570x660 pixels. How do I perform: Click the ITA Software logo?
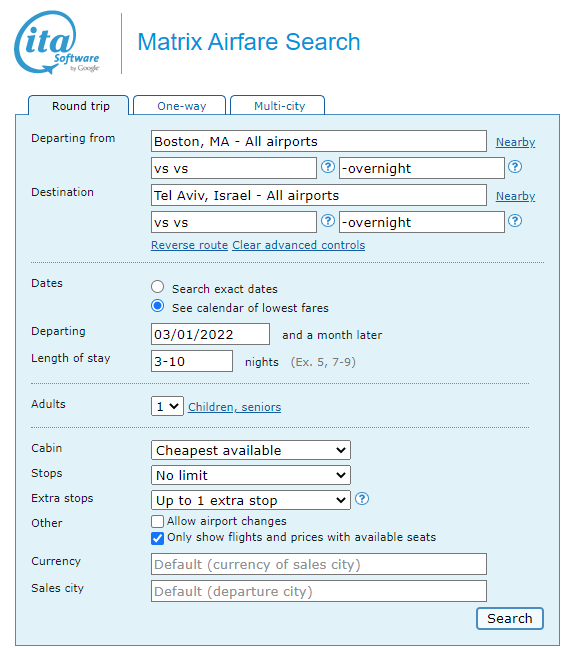[56, 43]
